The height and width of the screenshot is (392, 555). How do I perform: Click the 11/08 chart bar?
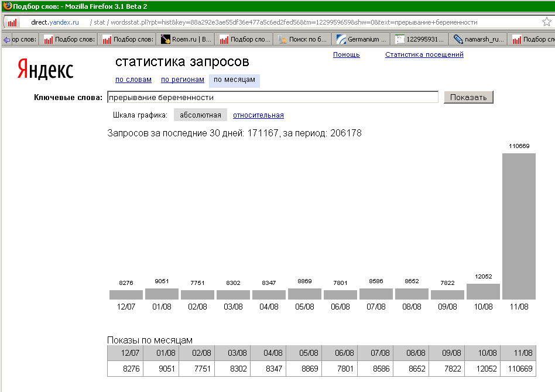click(519, 226)
